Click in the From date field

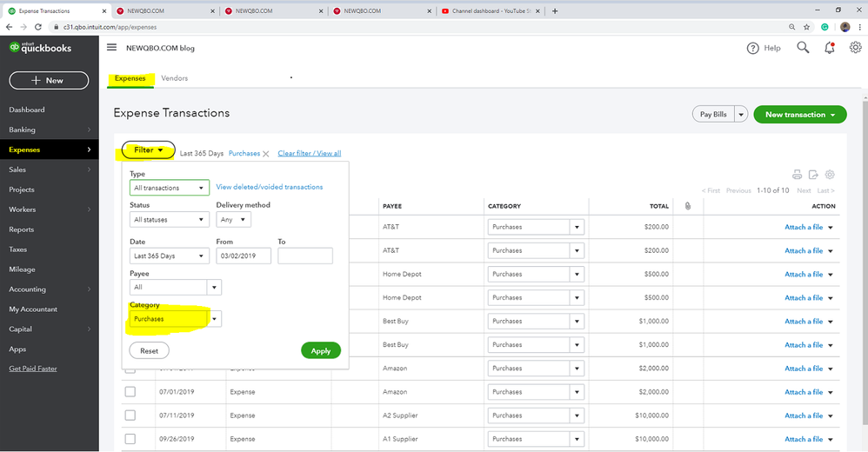(x=244, y=256)
